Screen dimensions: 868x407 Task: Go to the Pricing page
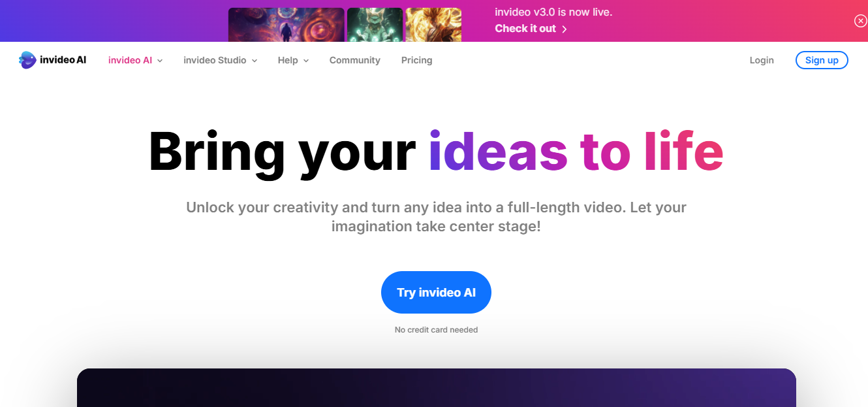tap(416, 60)
